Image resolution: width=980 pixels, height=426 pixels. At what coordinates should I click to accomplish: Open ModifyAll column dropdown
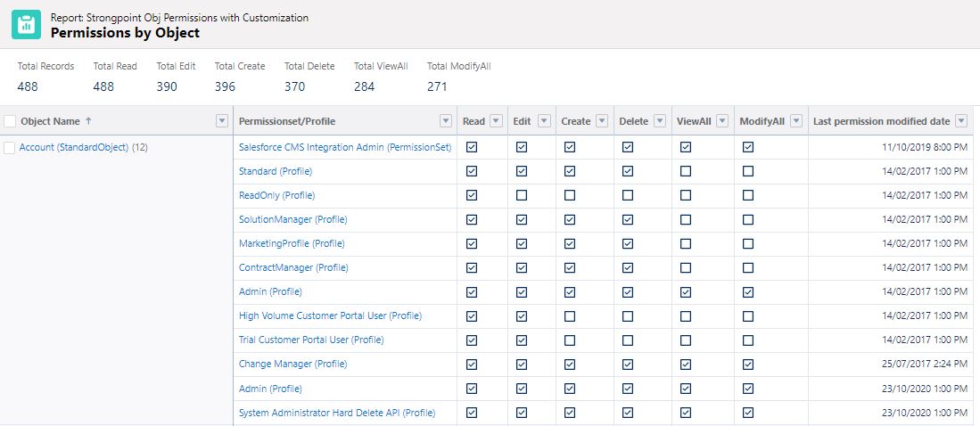795,121
